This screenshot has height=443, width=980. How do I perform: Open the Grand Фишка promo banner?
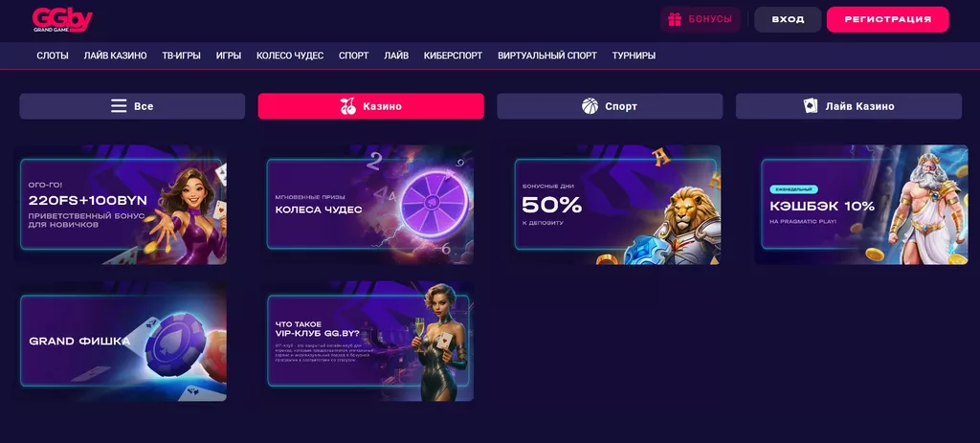pos(121,342)
